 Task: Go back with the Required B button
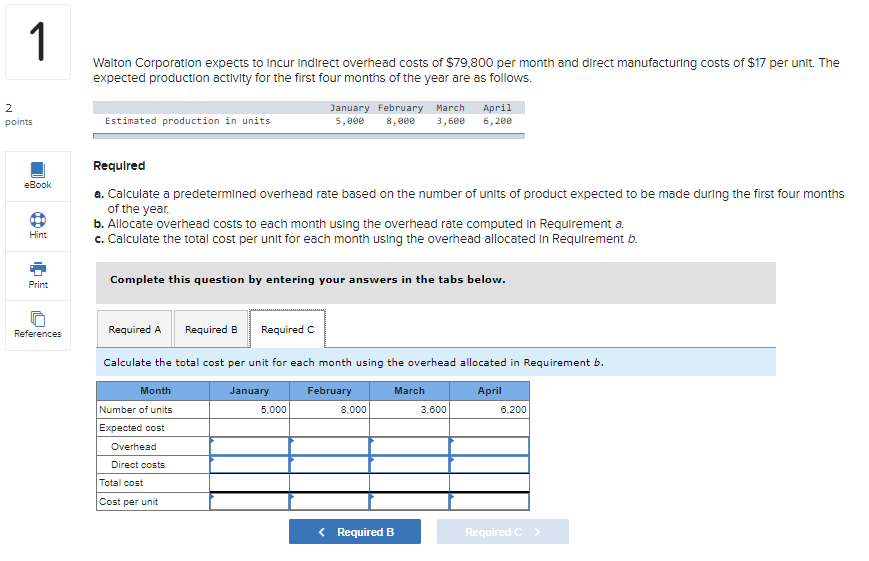pos(355,532)
